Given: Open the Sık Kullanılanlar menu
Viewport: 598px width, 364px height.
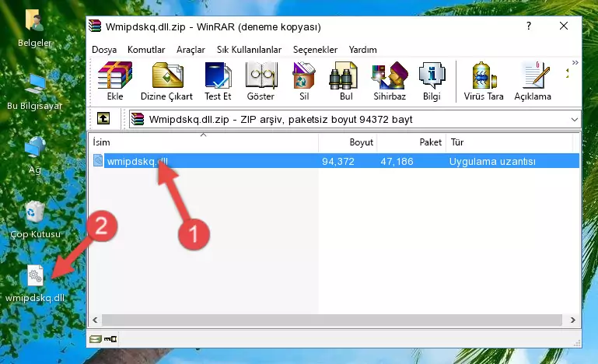Looking at the screenshot, I should click(x=249, y=50).
